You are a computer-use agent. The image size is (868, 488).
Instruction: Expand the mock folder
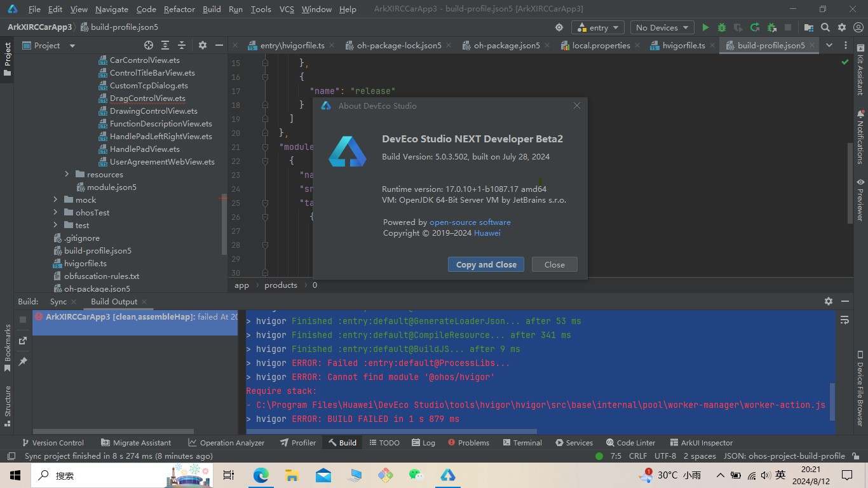(x=55, y=200)
